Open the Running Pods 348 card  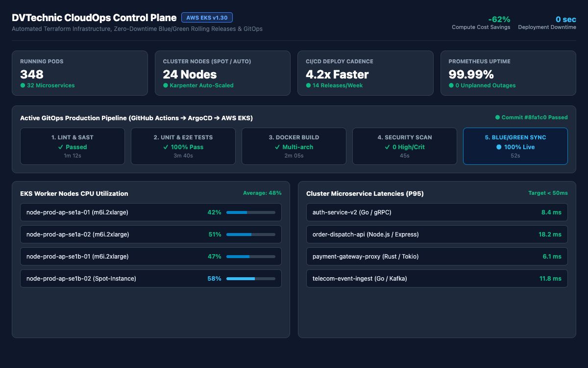pyautogui.click(x=80, y=73)
